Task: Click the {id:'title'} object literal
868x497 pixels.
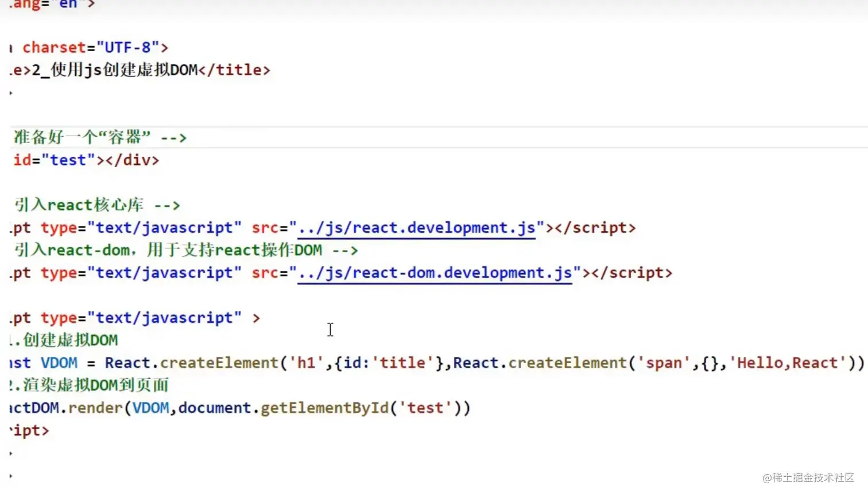Action: click(x=389, y=363)
